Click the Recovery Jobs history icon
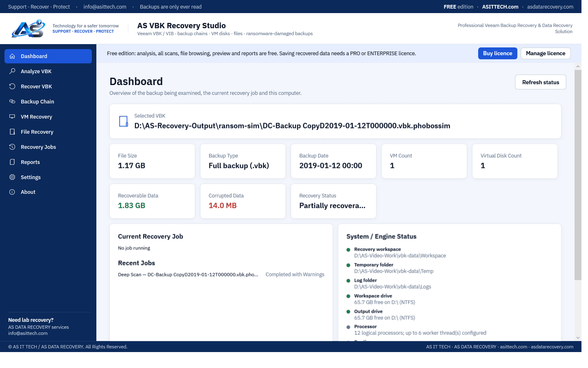588x368 pixels. [x=12, y=147]
